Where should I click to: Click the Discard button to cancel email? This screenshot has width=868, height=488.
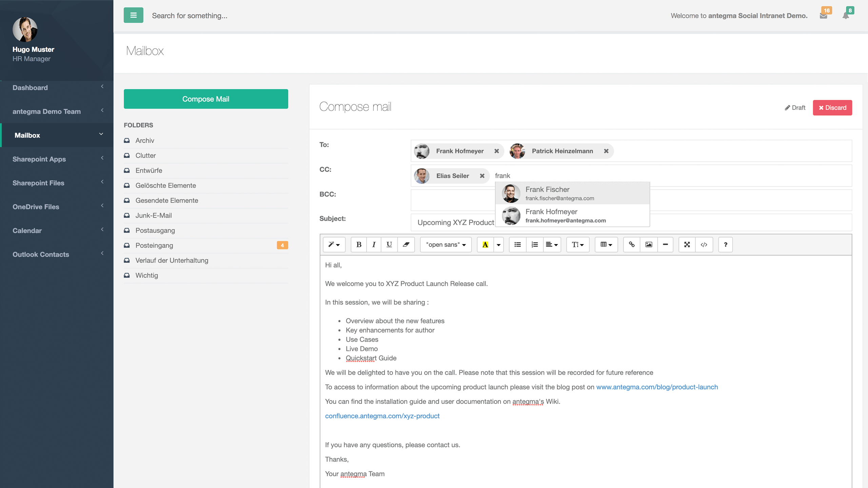[833, 107]
